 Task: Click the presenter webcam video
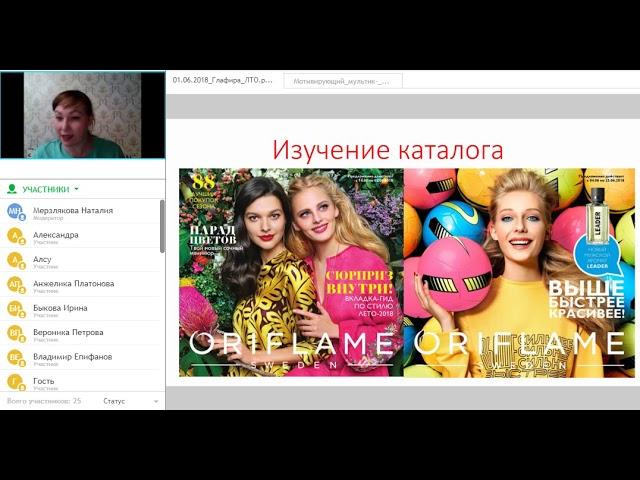82,115
